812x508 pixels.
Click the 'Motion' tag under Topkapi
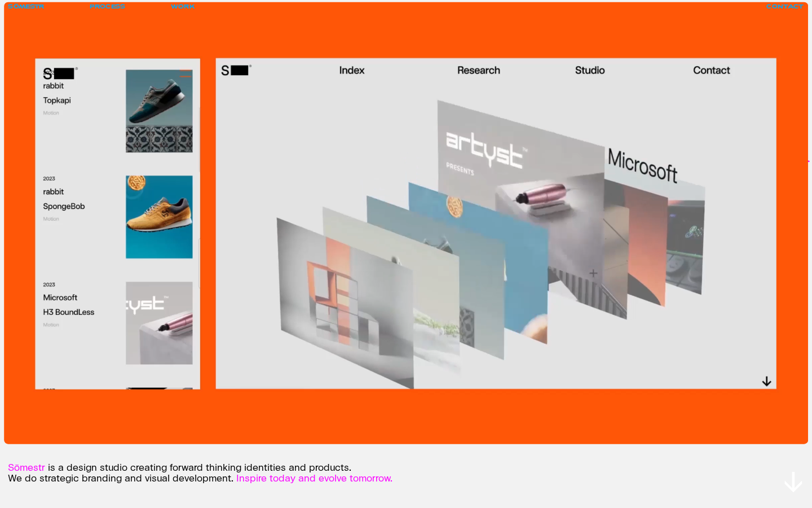(x=51, y=113)
